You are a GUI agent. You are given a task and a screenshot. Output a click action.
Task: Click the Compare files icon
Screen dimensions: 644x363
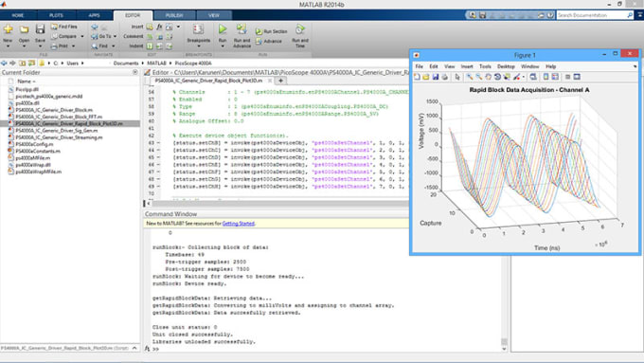tap(54, 36)
